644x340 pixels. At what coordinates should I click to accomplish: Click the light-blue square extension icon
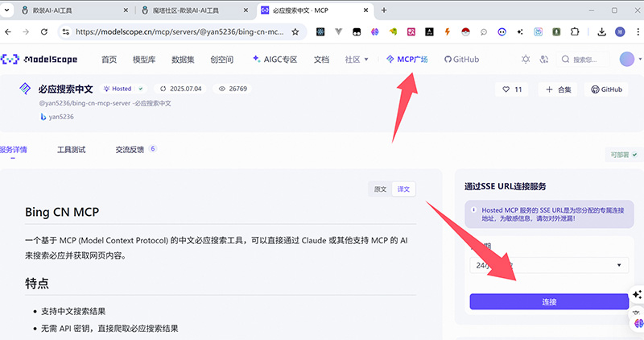(538, 31)
